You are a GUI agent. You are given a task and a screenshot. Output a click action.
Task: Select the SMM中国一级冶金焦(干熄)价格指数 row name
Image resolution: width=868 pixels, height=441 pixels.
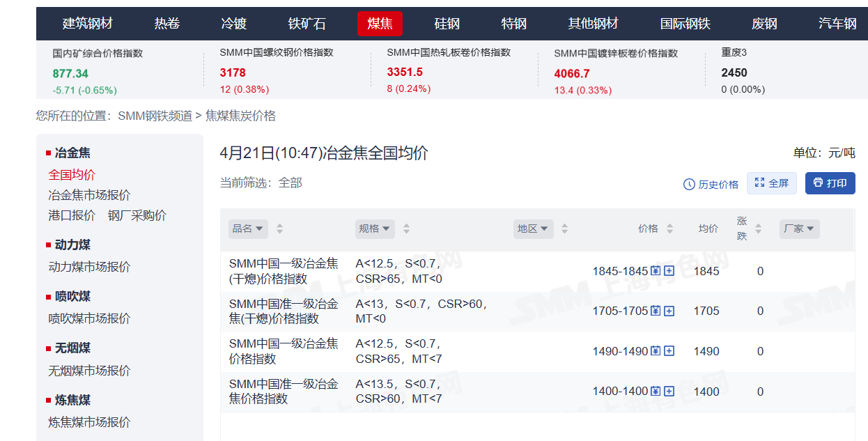click(284, 271)
